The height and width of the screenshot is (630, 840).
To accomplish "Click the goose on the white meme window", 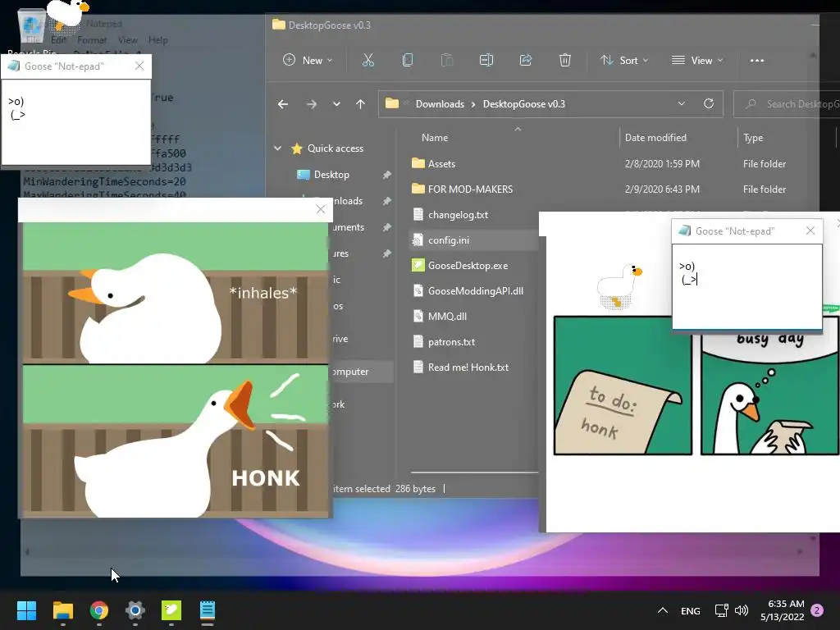I will pyautogui.click(x=619, y=286).
